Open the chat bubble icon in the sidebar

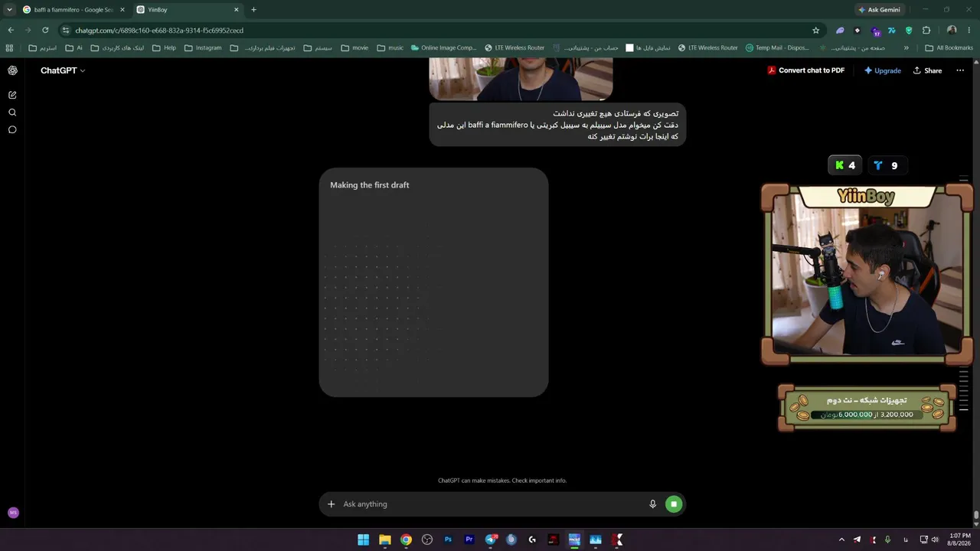12,129
